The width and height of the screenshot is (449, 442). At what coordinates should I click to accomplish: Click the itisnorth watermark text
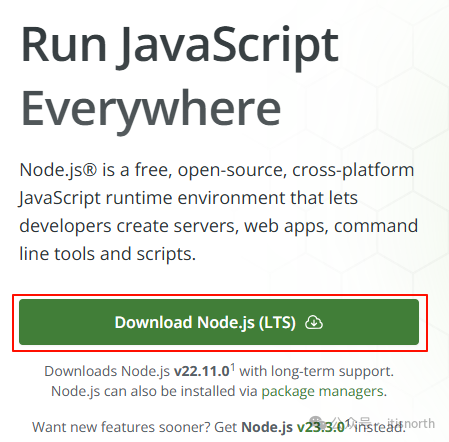coord(411,423)
